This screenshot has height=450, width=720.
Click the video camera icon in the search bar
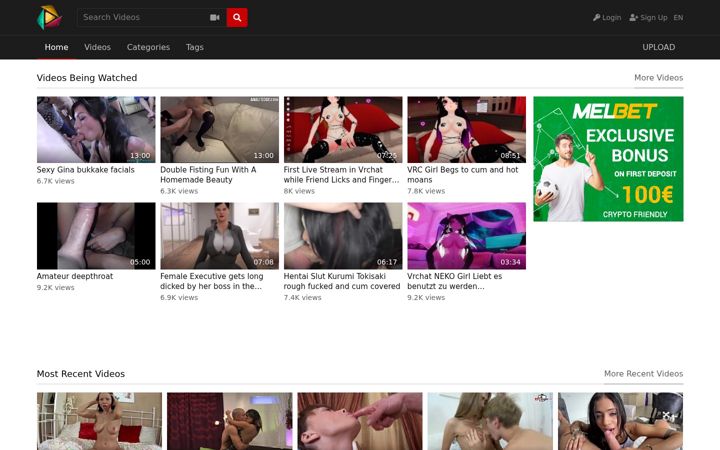[214, 17]
